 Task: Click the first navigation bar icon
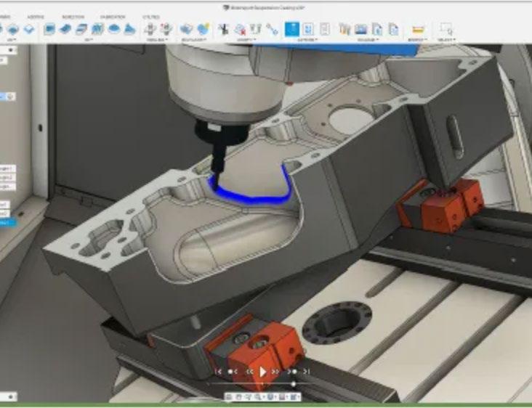[229, 396]
